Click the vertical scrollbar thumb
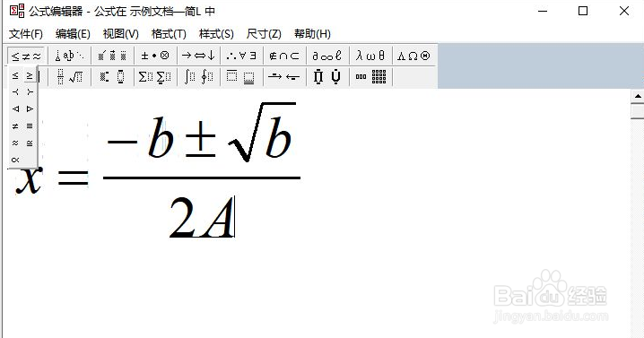 click(638, 111)
